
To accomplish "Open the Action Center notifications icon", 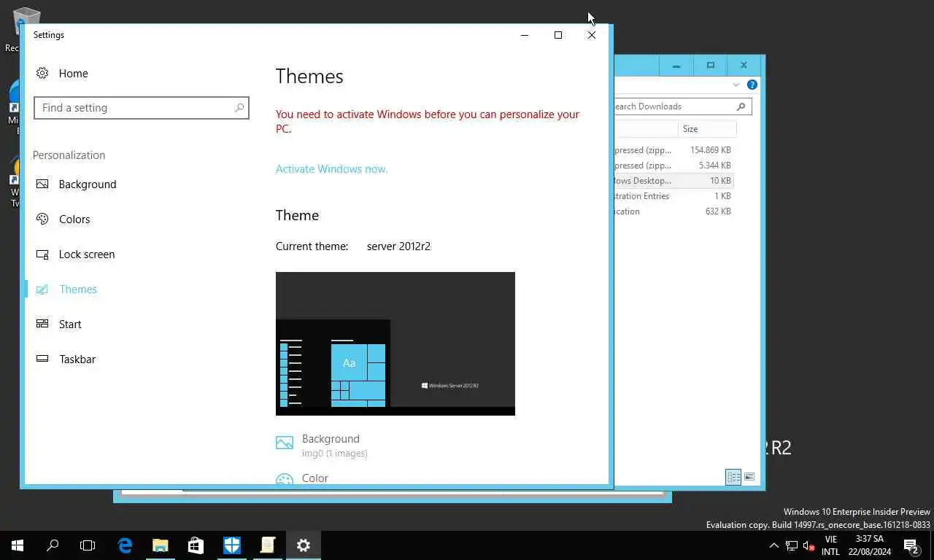I will [x=911, y=545].
